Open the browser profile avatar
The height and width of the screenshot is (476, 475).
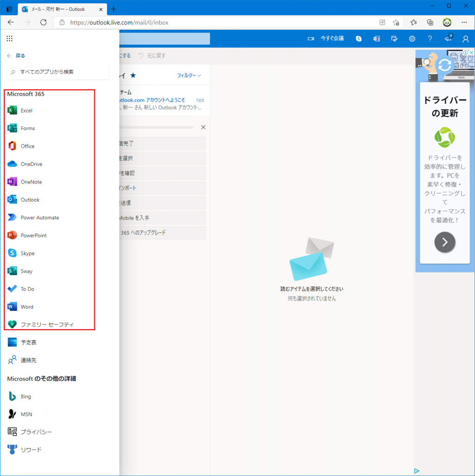click(x=447, y=22)
